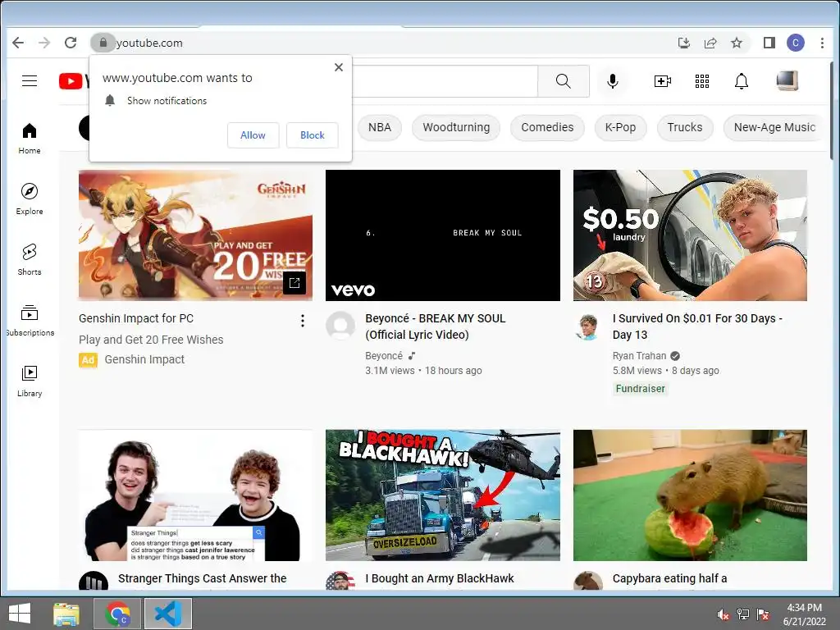
Task: Open the Windows Start button
Action: (x=20, y=614)
